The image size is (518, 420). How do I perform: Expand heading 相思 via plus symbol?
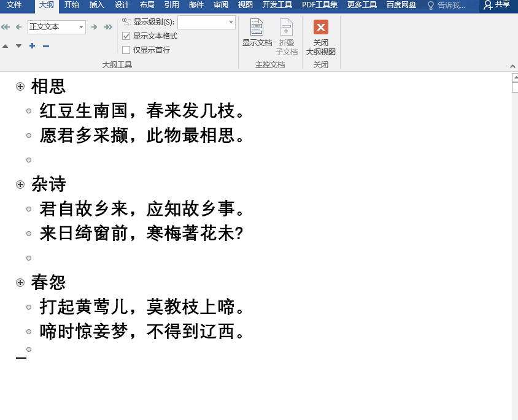[20, 86]
